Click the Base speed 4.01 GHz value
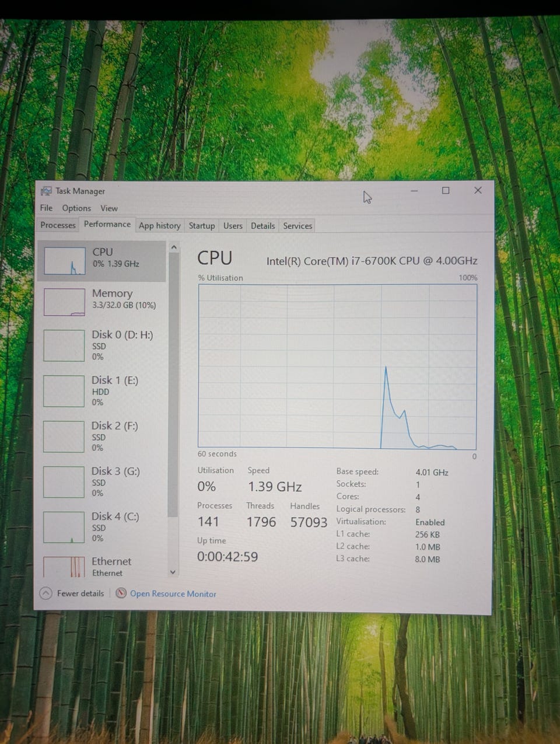Viewport: 560px width, 744px height. tap(432, 473)
